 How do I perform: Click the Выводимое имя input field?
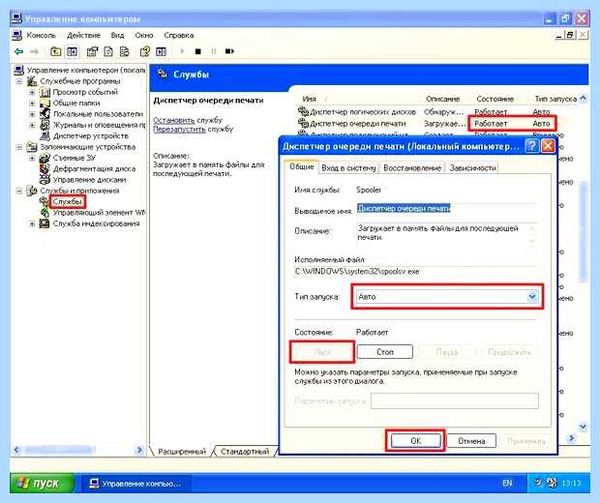[x=447, y=209]
